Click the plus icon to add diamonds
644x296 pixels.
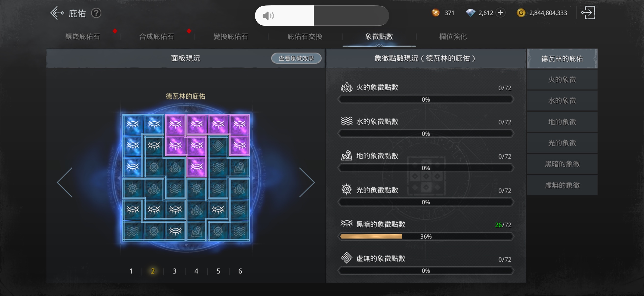pyautogui.click(x=500, y=13)
